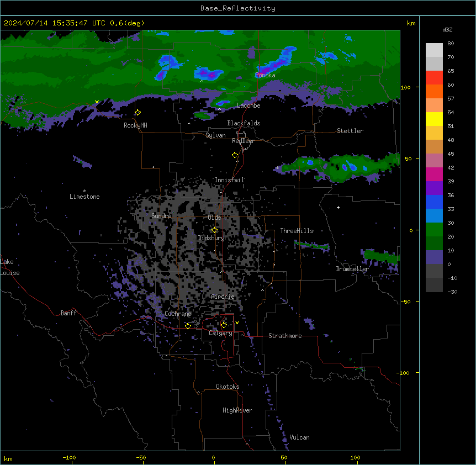Pick the blue 33-36 dBZ legend swatch
Screen dimensions: 476x465
(x=434, y=202)
